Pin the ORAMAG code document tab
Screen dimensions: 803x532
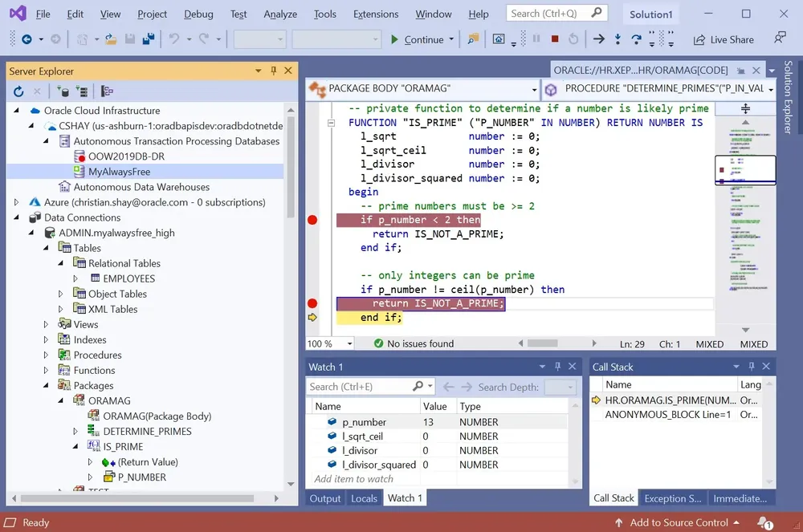741,71
